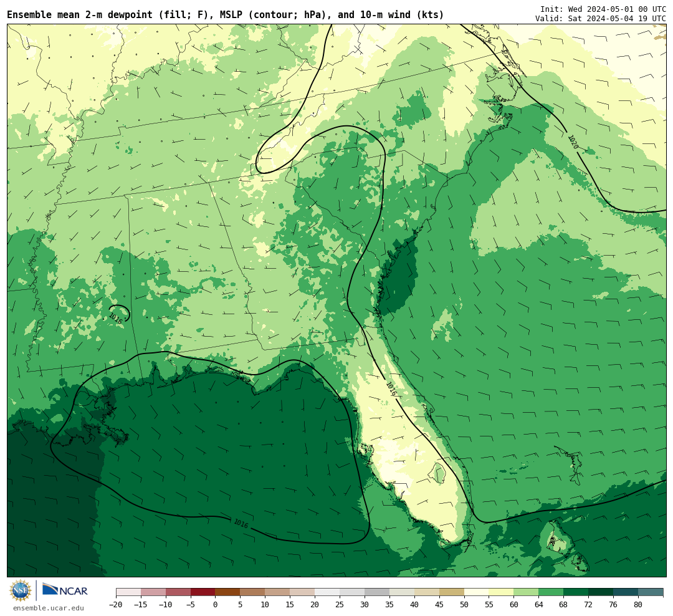Open the ensemble.ucar.edu link text
The height and width of the screenshot is (616, 673).
[49, 608]
